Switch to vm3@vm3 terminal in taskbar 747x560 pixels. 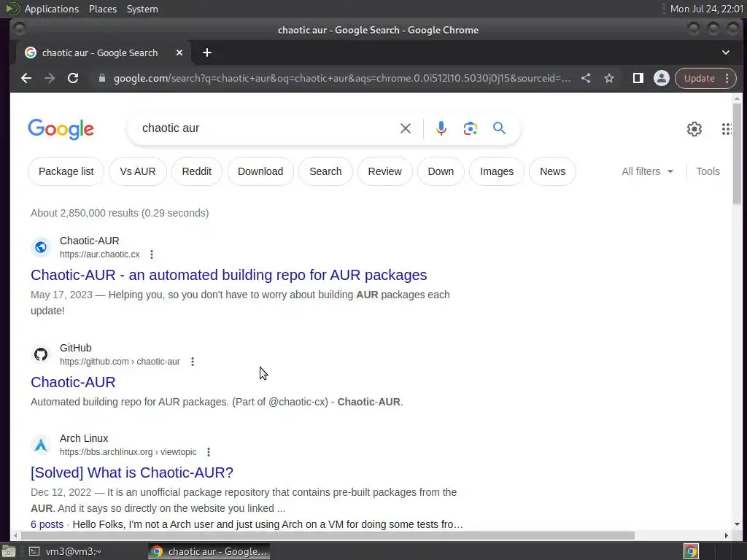pos(66,551)
